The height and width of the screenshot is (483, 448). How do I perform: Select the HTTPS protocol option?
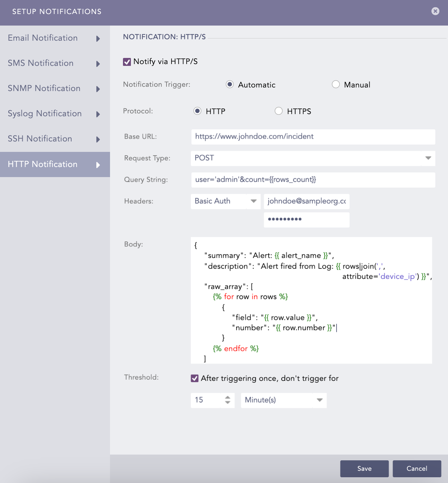279,111
